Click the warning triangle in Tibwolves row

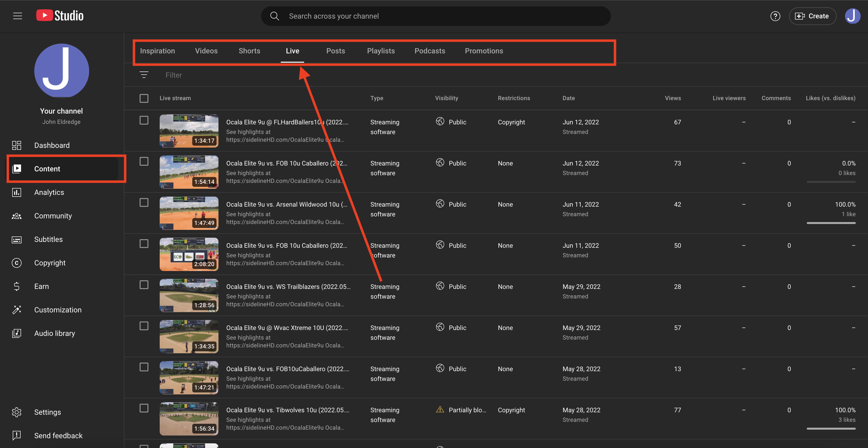(440, 409)
